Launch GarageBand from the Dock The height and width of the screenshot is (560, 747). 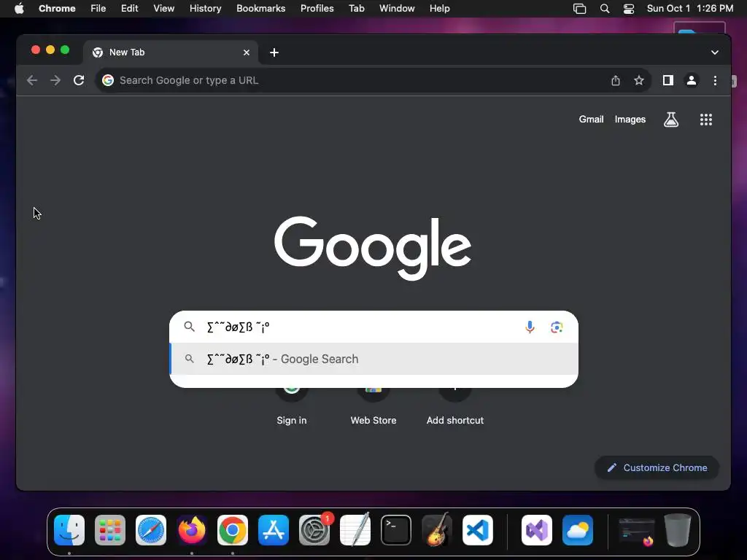pos(437,530)
